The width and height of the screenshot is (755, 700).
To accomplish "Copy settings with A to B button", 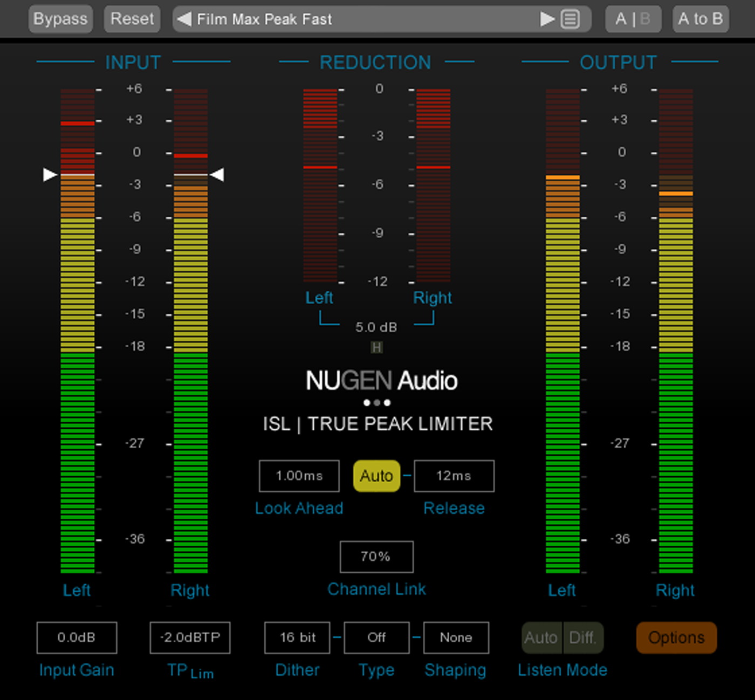I will pos(701,19).
